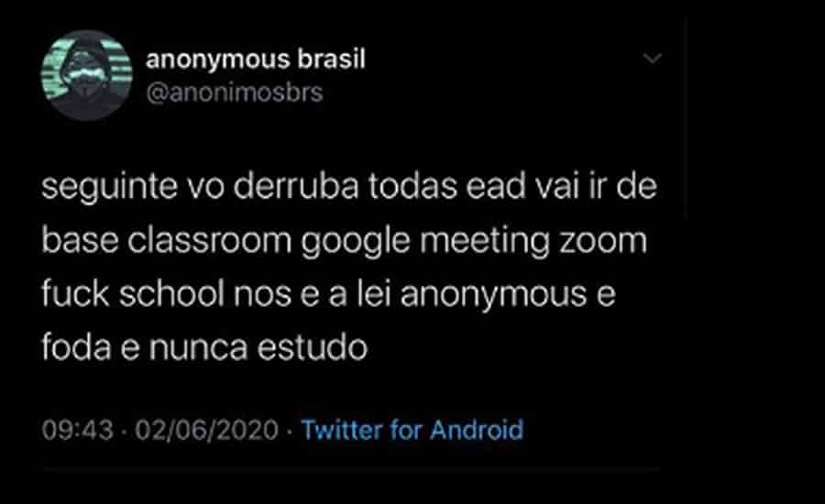Click the 09:43 tweet timestamp
The image size is (825, 504).
(77, 430)
